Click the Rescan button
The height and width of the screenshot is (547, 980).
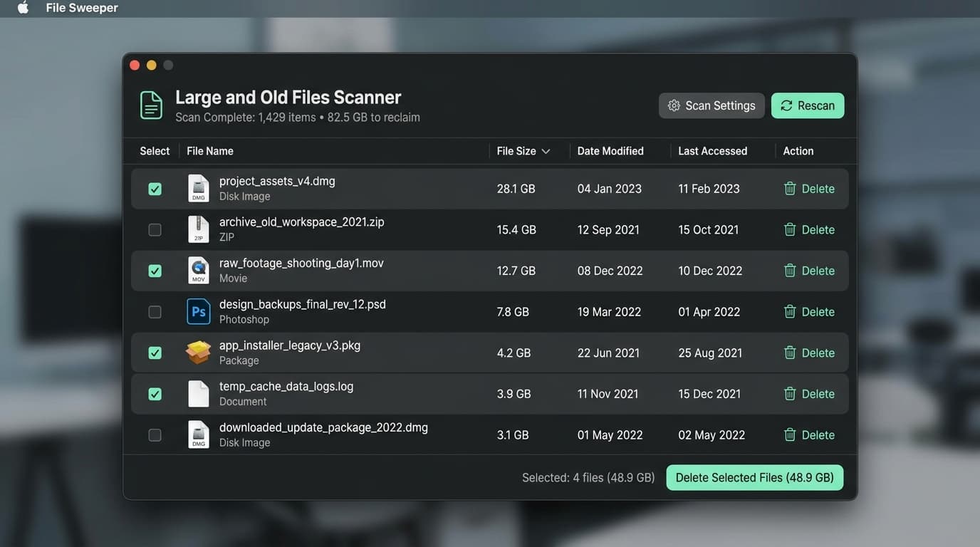point(808,105)
